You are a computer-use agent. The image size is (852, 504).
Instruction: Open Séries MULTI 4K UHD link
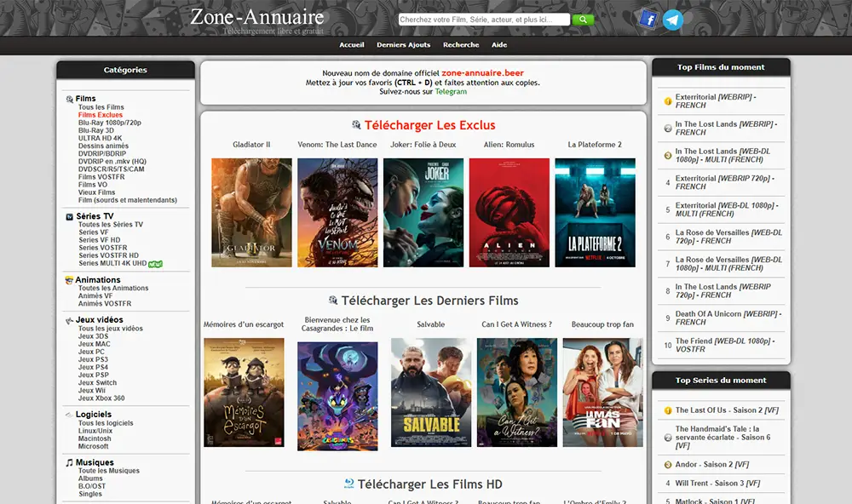pyautogui.click(x=112, y=263)
